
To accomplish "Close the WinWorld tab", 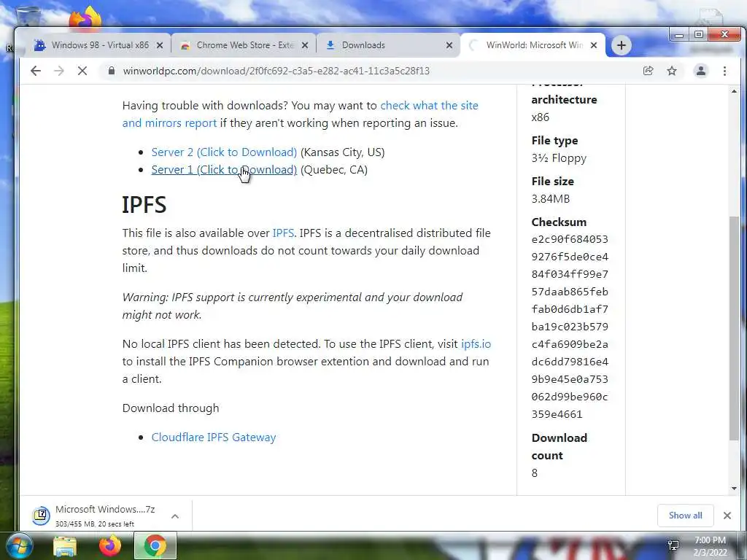I will [594, 45].
